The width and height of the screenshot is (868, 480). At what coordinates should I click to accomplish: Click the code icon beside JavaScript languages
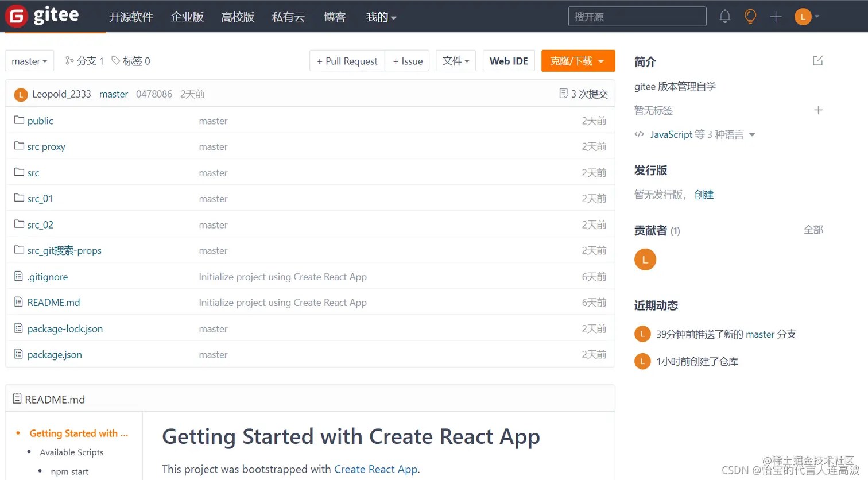pyautogui.click(x=639, y=134)
